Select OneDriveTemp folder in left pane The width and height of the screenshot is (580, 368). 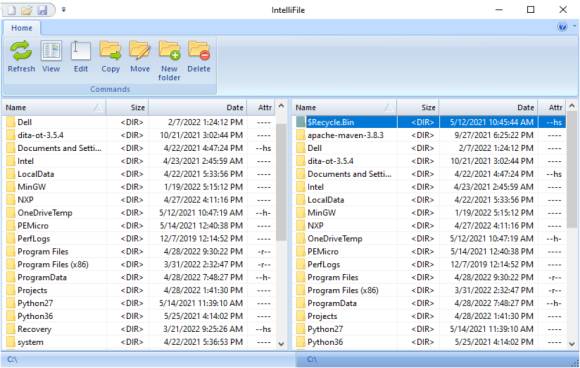(140, 213)
